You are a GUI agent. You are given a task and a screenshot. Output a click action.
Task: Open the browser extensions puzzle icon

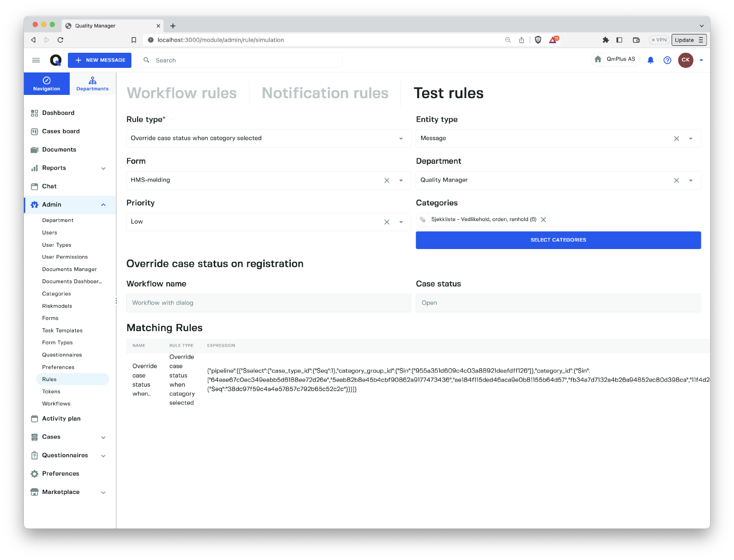click(x=606, y=40)
